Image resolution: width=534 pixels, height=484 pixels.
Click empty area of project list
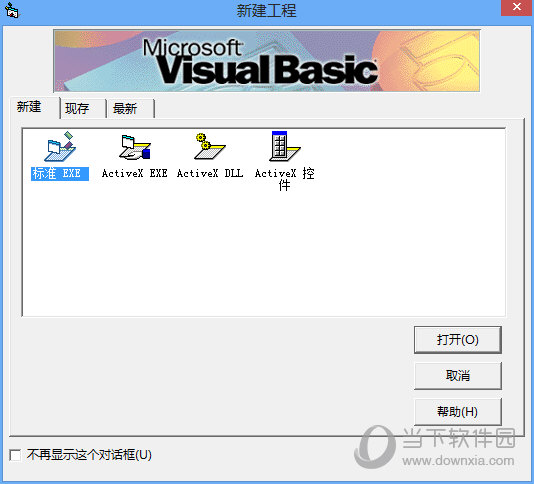point(264,252)
